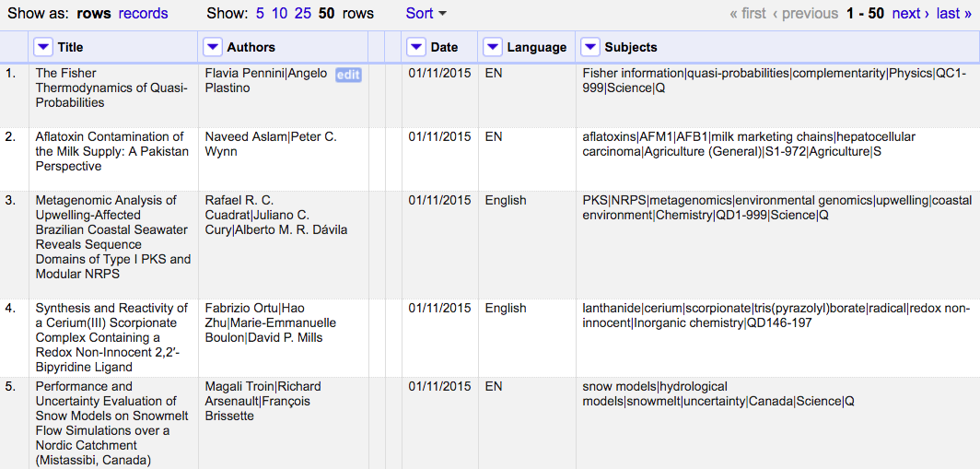Open the Date column dropdown menu
Screen dimensions: 980x469
[416, 47]
